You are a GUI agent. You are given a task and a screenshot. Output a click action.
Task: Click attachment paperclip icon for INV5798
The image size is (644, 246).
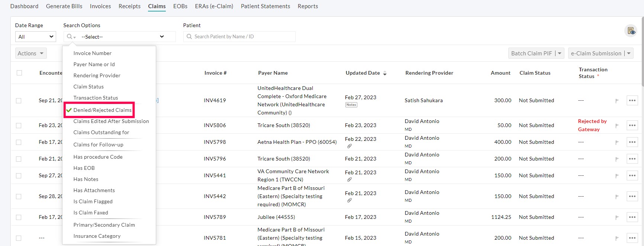[x=349, y=146]
